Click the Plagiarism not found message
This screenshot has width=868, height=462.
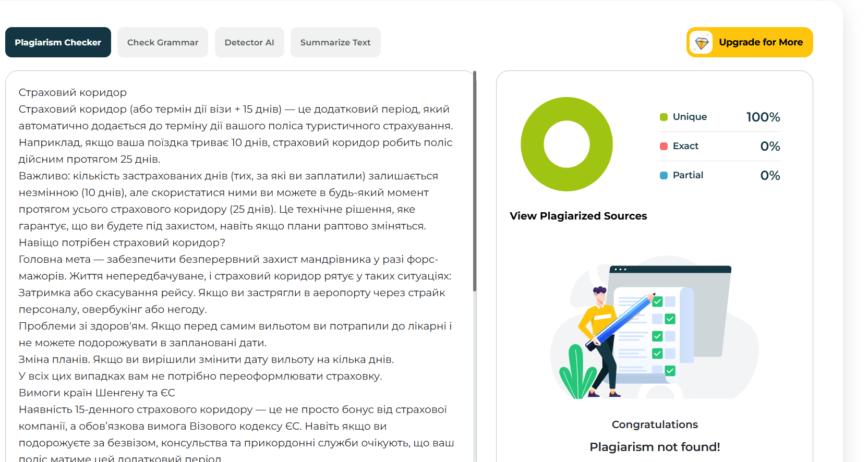655,447
